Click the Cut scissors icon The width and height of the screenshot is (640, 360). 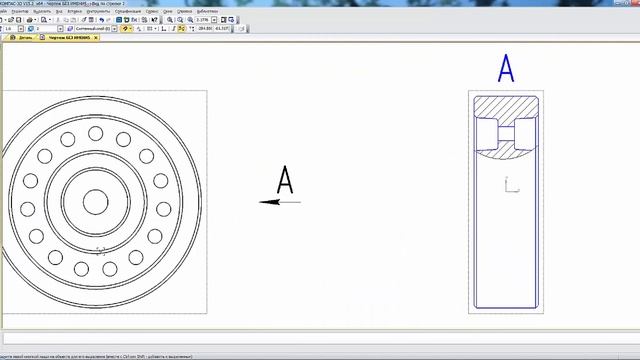pos(58,20)
